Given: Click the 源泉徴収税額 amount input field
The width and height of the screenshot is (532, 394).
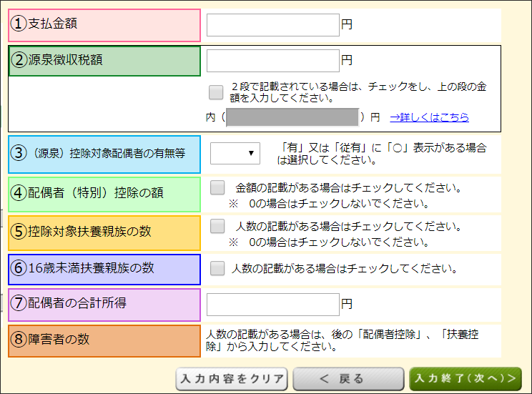Looking at the screenshot, I should coord(272,61).
